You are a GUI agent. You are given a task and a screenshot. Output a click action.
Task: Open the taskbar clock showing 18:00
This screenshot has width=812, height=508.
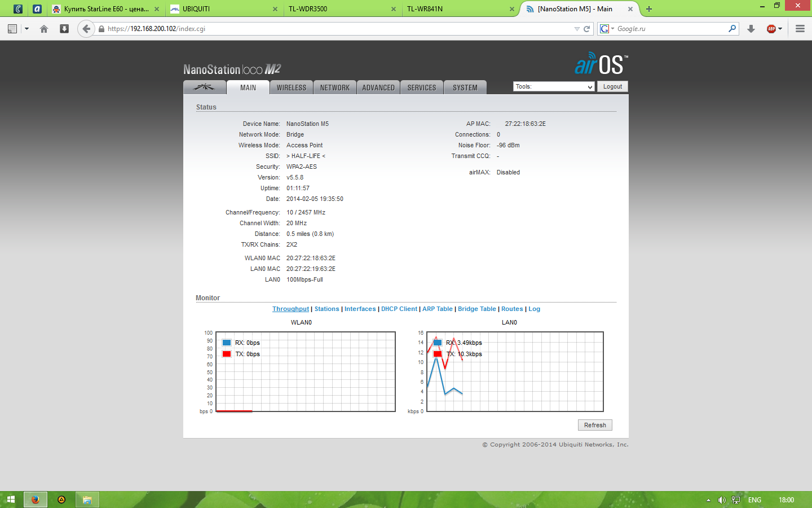(786, 500)
